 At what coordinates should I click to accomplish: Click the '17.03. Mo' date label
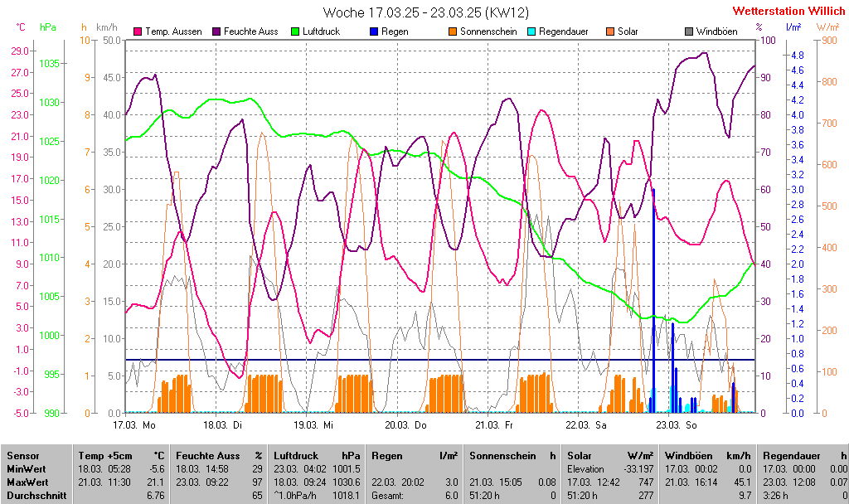[x=133, y=425]
